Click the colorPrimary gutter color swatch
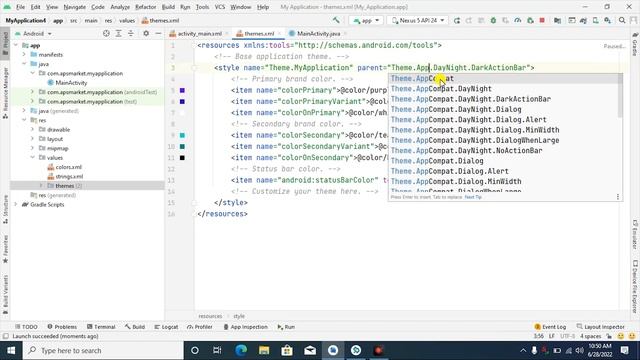The height and width of the screenshot is (360, 640). pyautogui.click(x=182, y=90)
